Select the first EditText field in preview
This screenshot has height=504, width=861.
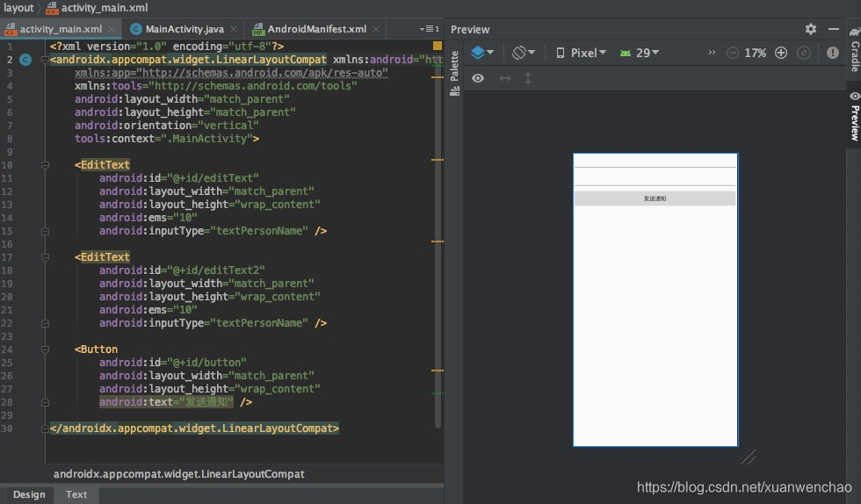(x=655, y=162)
